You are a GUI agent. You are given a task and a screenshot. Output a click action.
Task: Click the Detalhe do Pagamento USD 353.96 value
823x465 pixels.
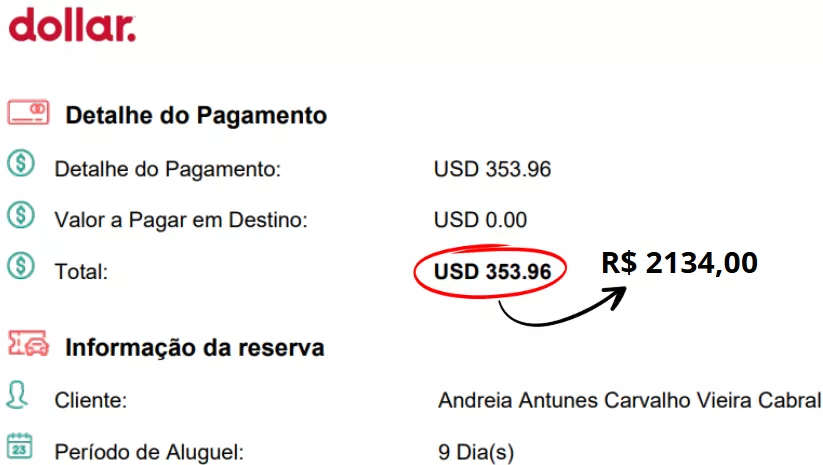[x=492, y=170]
